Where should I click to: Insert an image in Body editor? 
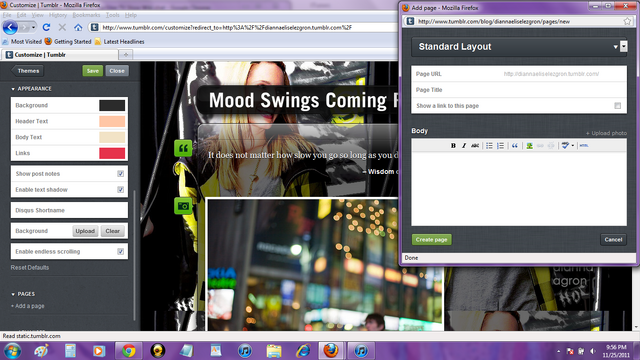529,146
